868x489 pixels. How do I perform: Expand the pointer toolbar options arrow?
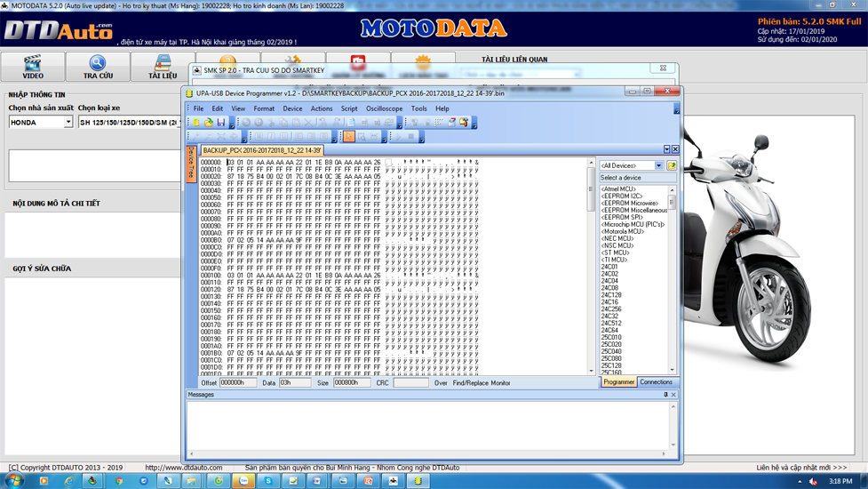[384, 139]
